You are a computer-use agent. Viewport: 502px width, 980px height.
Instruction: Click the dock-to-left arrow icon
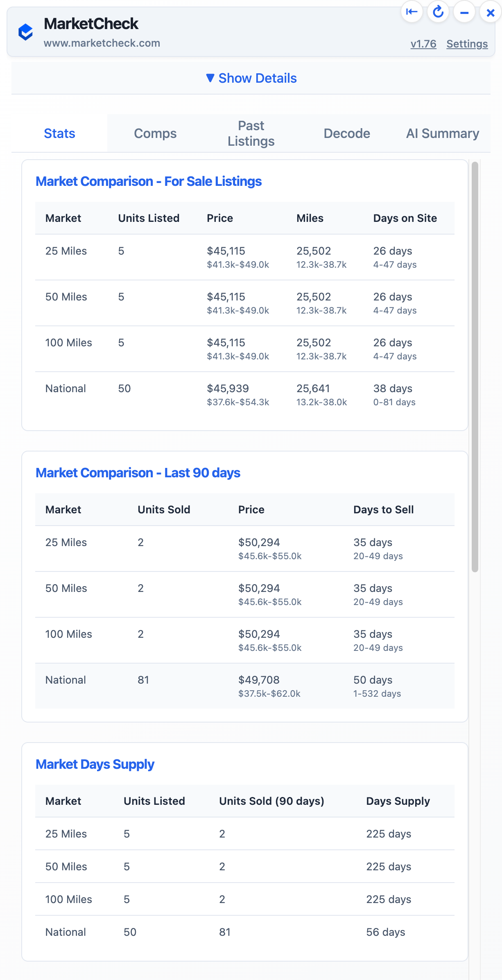(x=412, y=12)
